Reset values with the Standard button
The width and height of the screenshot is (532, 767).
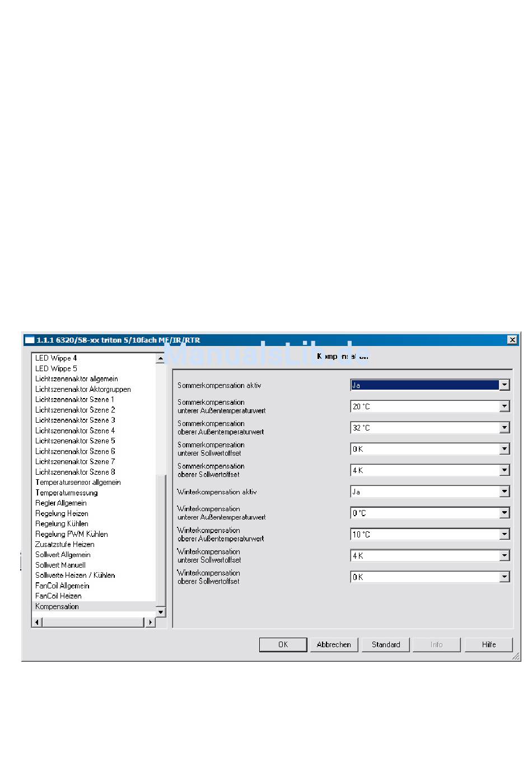point(386,644)
